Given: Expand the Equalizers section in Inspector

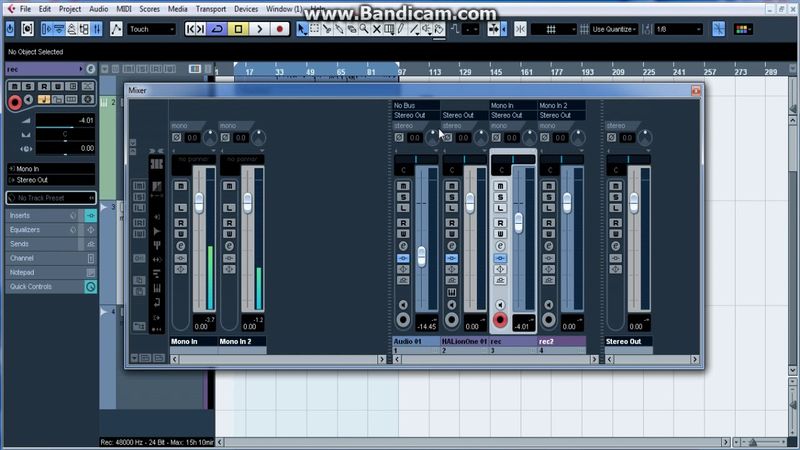Looking at the screenshot, I should pos(44,230).
